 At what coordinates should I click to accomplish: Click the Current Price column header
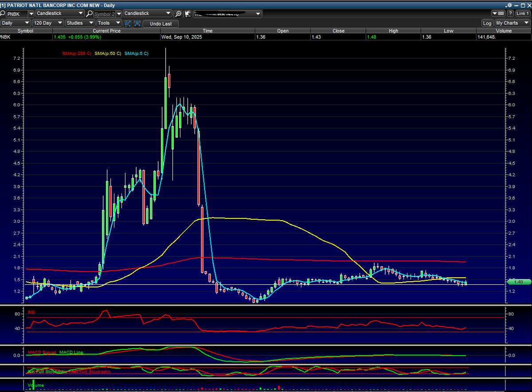pos(106,31)
